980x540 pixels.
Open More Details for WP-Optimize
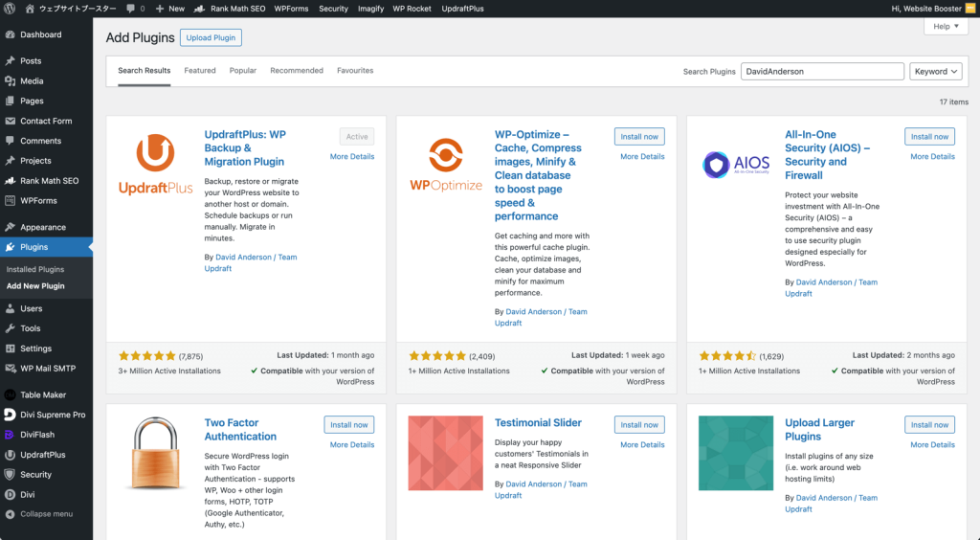point(642,156)
